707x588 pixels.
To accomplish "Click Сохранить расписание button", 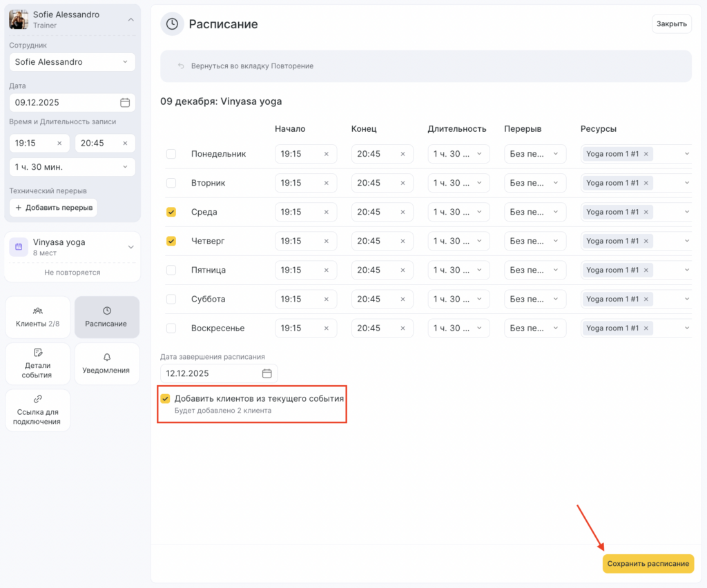I will [x=648, y=564].
